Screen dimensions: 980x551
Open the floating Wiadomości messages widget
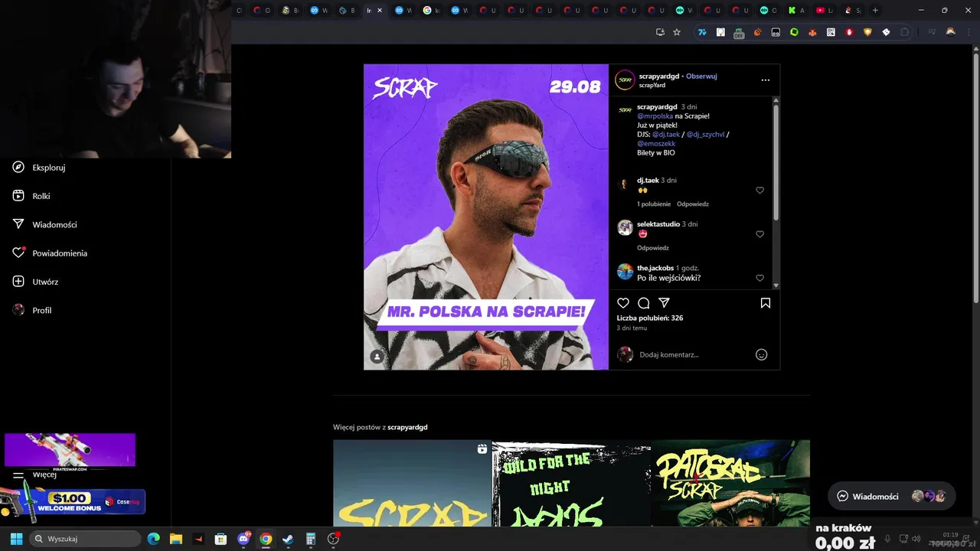click(892, 496)
